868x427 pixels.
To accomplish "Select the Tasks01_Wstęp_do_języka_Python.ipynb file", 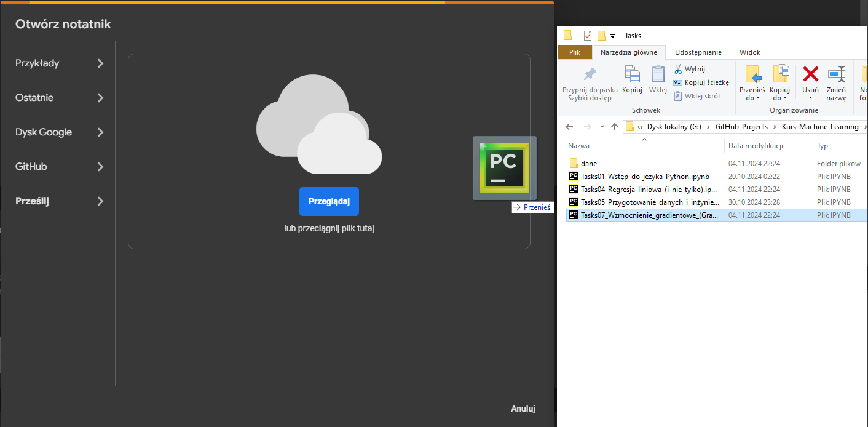I will point(645,177).
